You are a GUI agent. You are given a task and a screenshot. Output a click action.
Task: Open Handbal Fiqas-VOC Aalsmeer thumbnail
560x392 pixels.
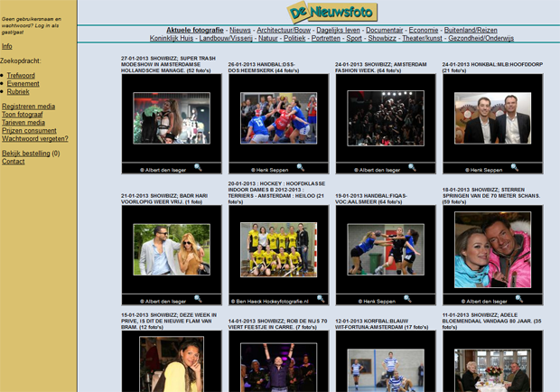[386, 249]
